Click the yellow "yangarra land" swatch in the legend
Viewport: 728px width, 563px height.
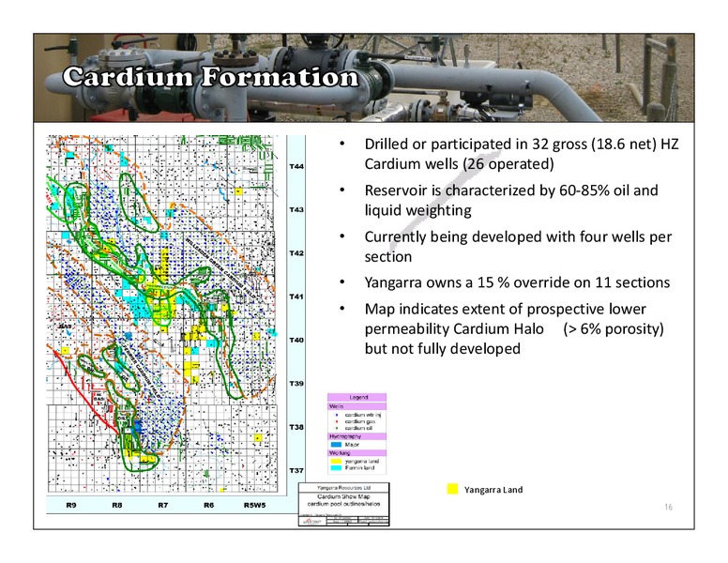tap(336, 462)
